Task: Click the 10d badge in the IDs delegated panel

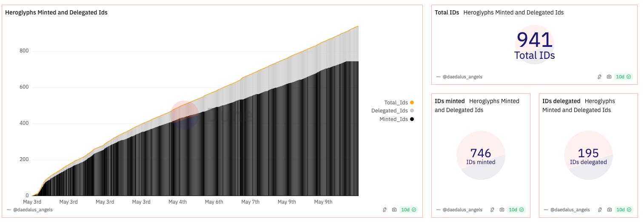Action: 624,210
